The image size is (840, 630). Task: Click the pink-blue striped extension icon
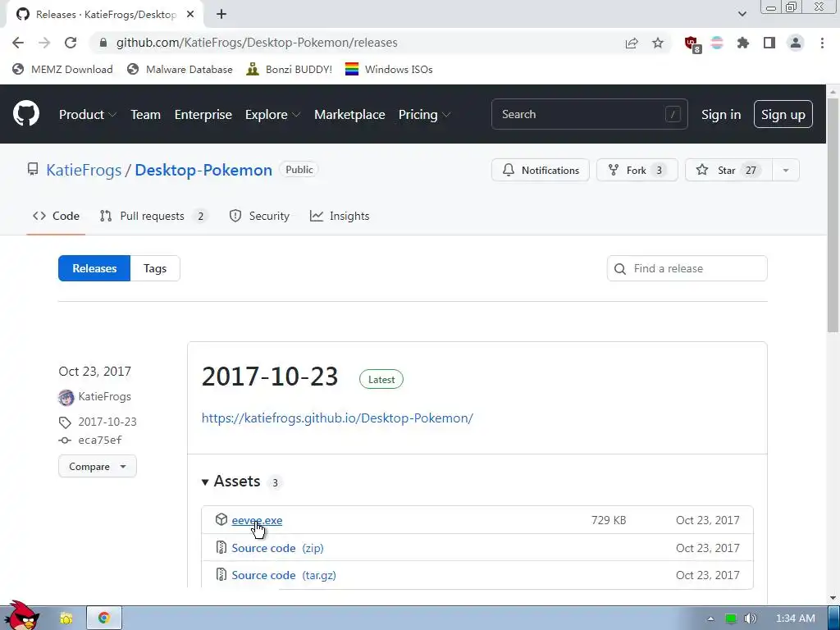click(x=717, y=43)
